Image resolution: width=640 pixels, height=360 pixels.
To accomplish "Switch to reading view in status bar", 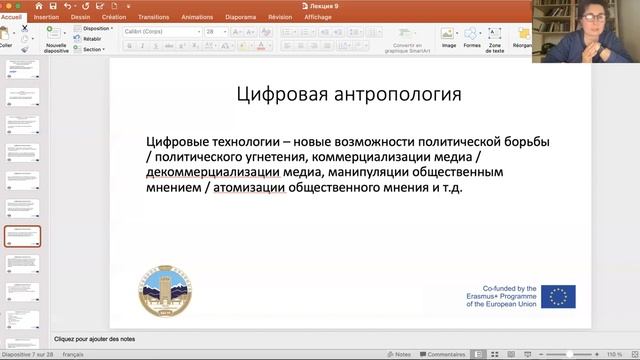I will (x=511, y=354).
